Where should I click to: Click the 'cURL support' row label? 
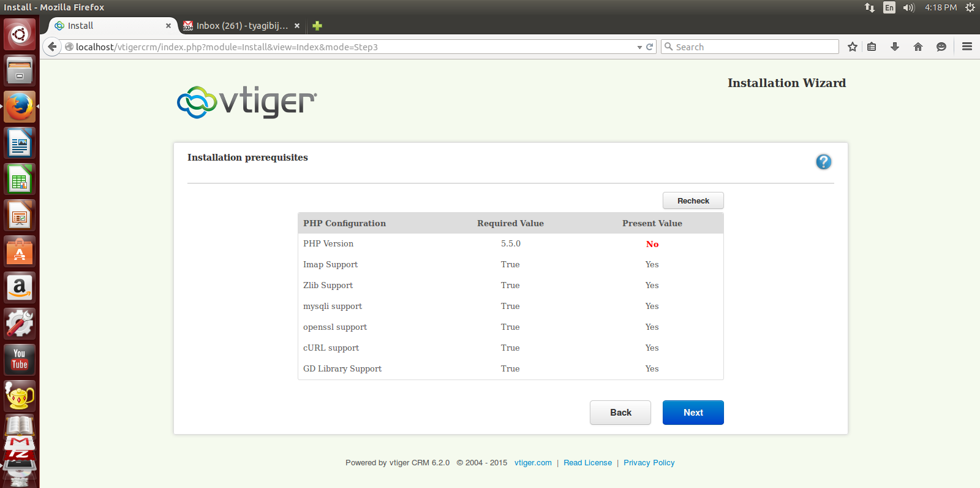pyautogui.click(x=331, y=348)
